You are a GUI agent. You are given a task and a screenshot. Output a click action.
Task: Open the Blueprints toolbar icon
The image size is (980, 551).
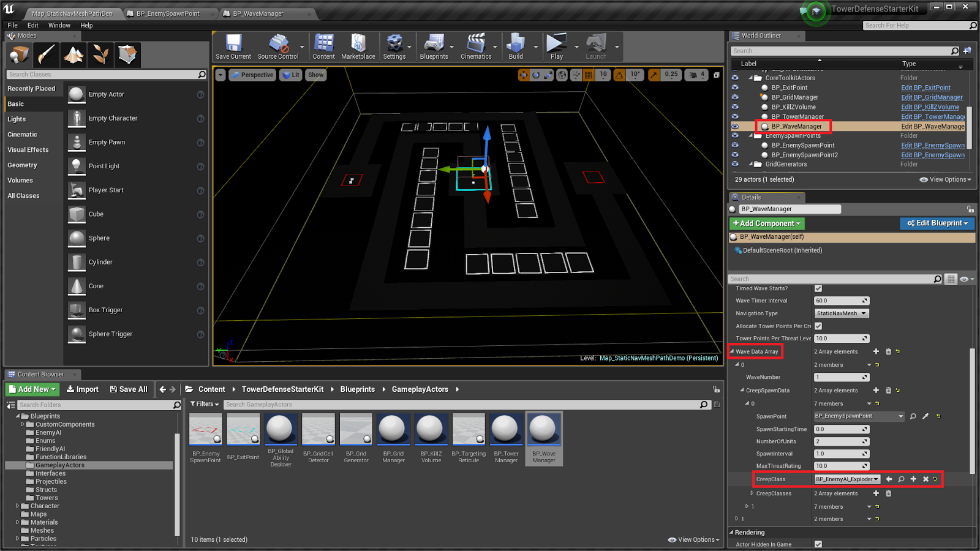click(434, 47)
